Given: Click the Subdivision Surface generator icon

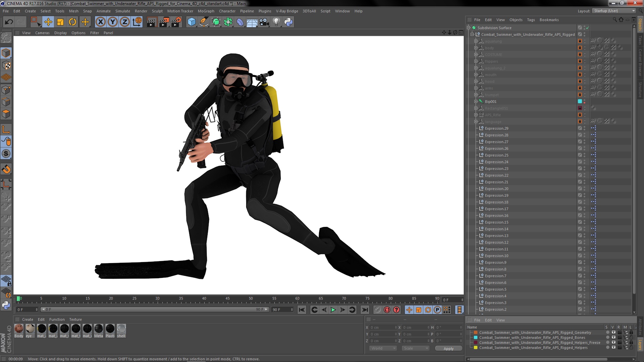Looking at the screenshot, I should [216, 22].
